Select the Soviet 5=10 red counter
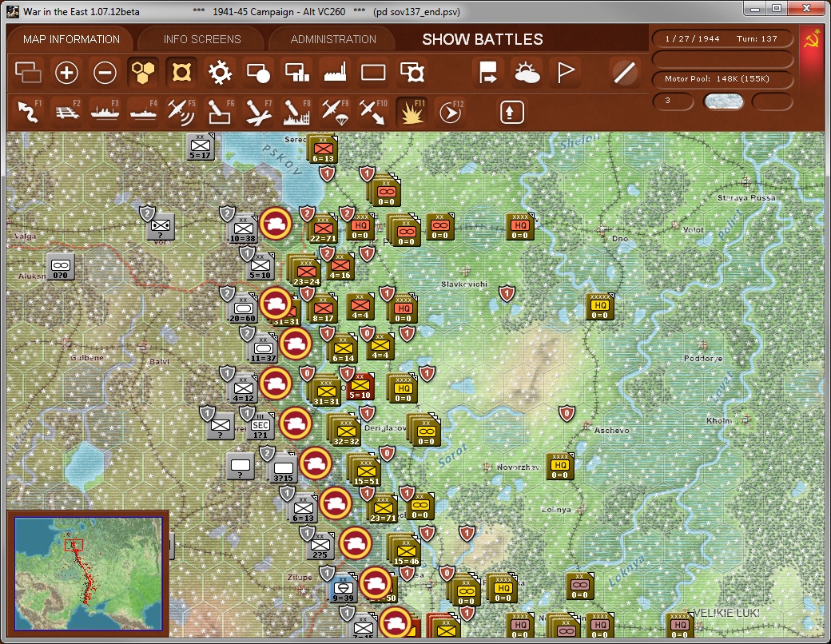The image size is (831, 644). 360,387
